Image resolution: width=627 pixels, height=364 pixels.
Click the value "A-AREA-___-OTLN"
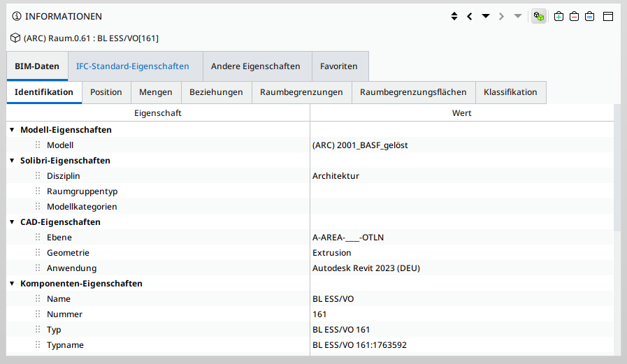pyautogui.click(x=348, y=238)
